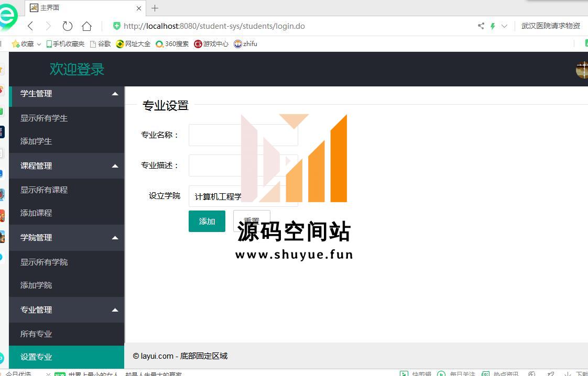Click the green security shield icon

[x=117, y=26]
